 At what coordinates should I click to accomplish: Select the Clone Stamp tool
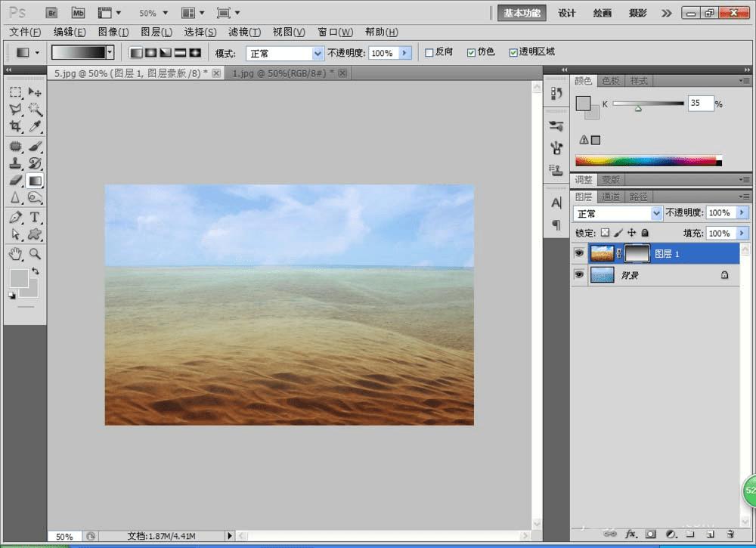(x=15, y=163)
